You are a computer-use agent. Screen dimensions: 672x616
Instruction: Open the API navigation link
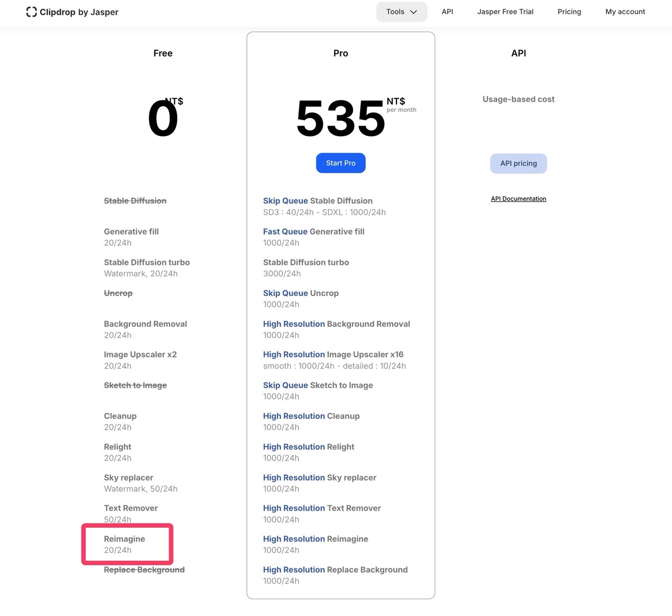[x=447, y=12]
